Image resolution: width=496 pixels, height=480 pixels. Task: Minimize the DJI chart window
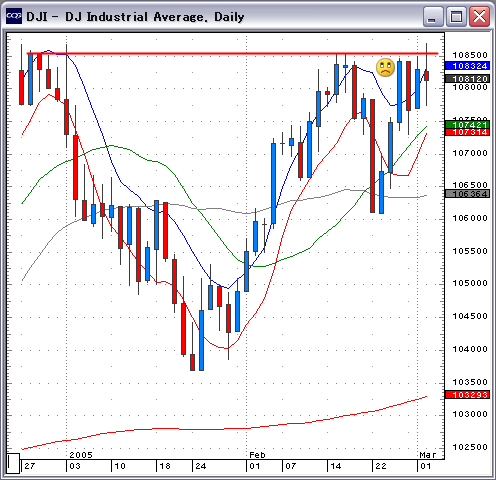point(433,16)
